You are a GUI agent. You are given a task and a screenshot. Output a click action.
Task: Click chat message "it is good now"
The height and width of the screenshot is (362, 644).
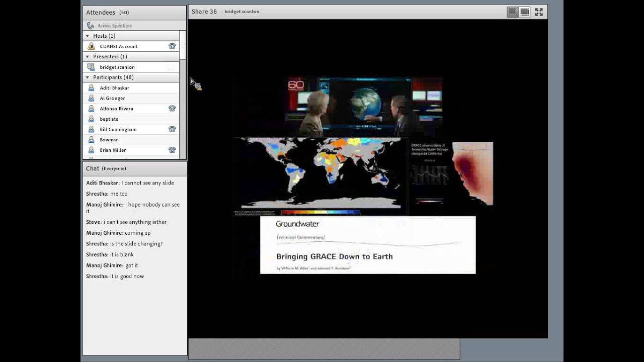point(127,277)
